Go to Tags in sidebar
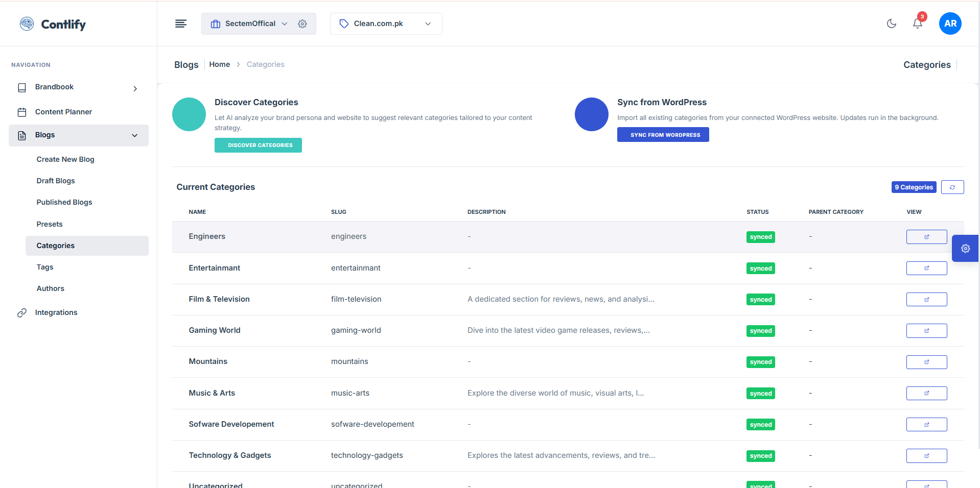Screen dimensions: 980x488 click(45, 267)
